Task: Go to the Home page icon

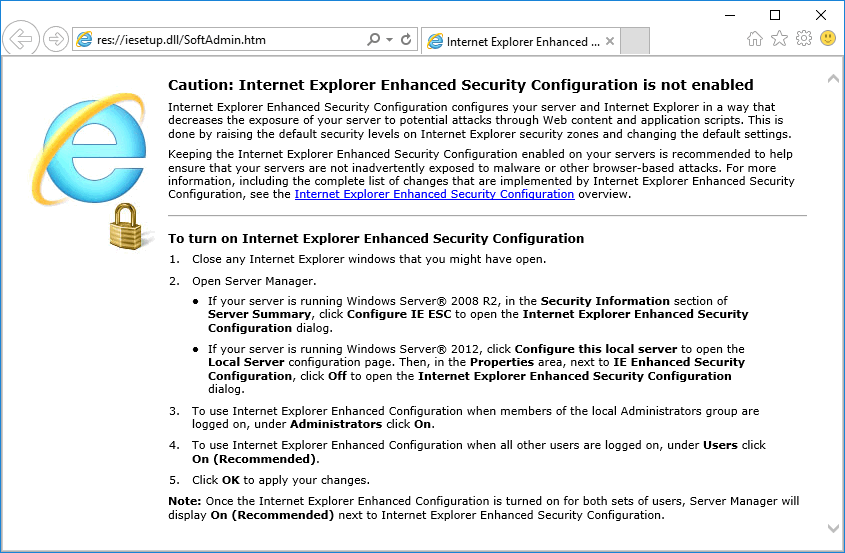Action: tap(755, 39)
